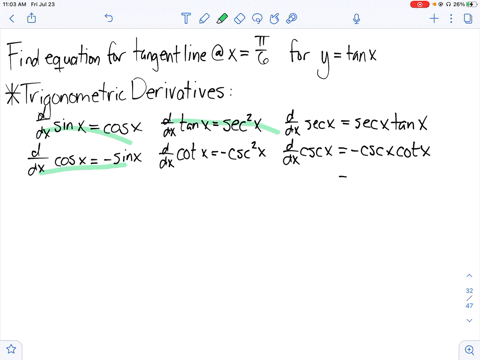Tap the 11:03 AM clock in status bar
This screenshot has height=360, width=480.
[14, 4]
